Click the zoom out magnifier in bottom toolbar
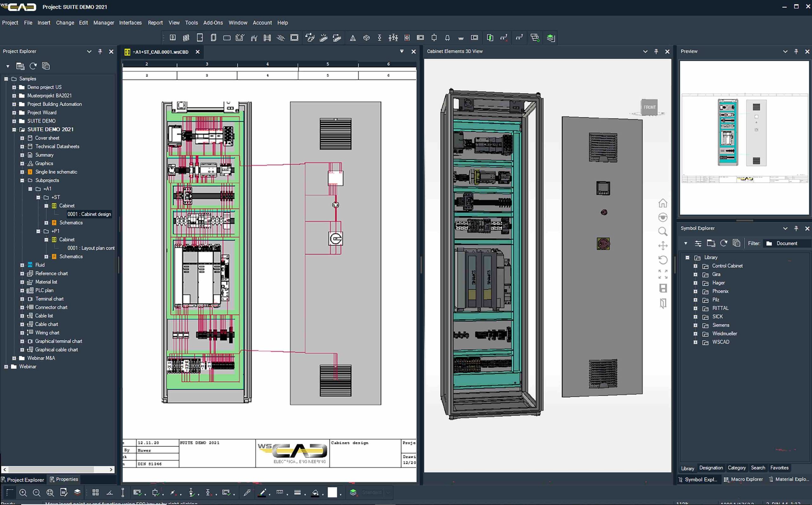 click(x=36, y=492)
